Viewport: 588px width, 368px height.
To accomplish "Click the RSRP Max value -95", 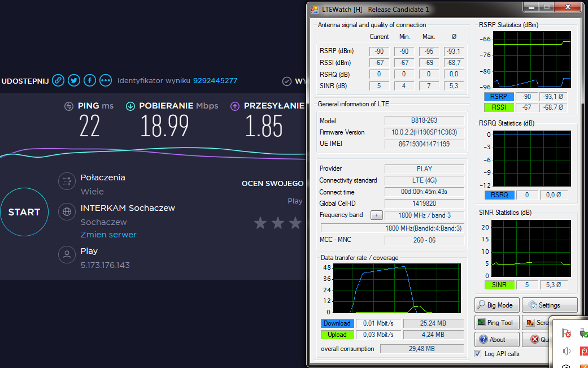I will coord(429,51).
